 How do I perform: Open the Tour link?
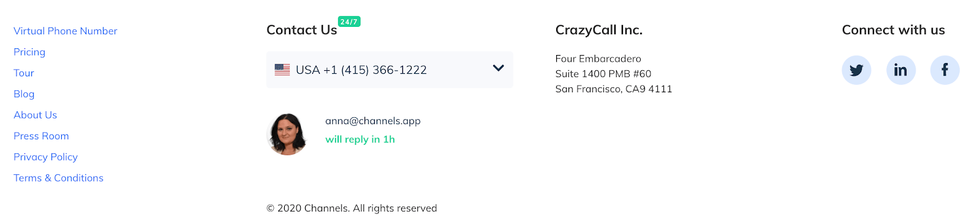24,73
